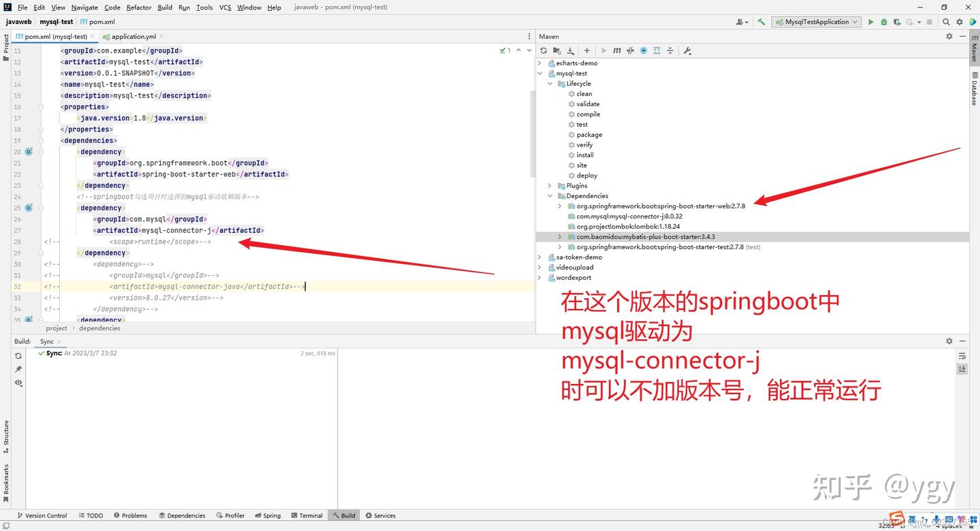Image resolution: width=980 pixels, height=531 pixels.
Task: Click the dependencies breadcrumb
Action: coord(99,327)
